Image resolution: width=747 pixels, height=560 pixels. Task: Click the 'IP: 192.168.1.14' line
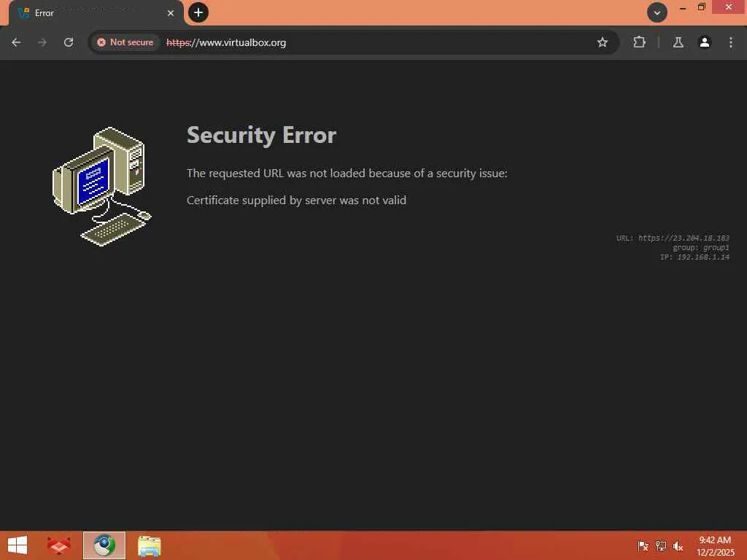[694, 257]
